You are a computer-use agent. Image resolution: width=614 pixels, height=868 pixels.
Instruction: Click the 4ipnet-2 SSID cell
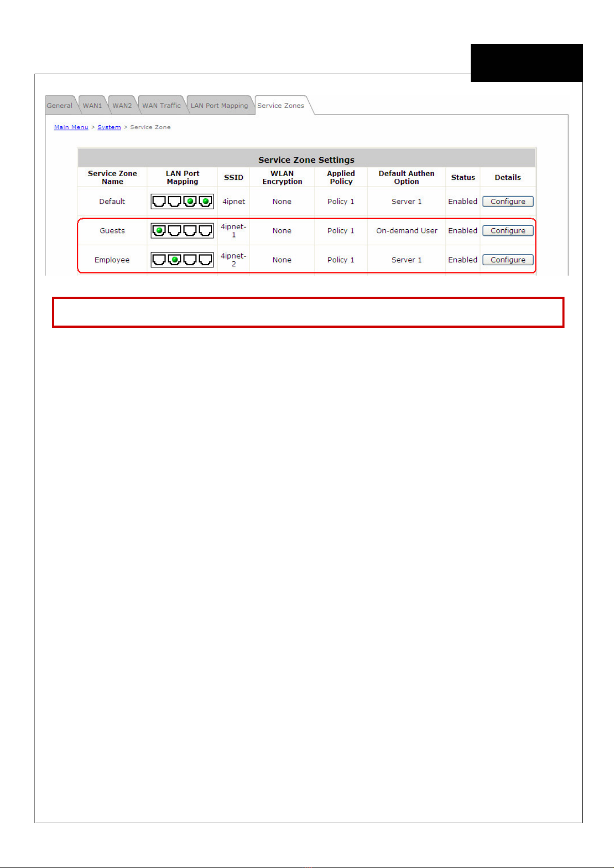[x=234, y=260]
